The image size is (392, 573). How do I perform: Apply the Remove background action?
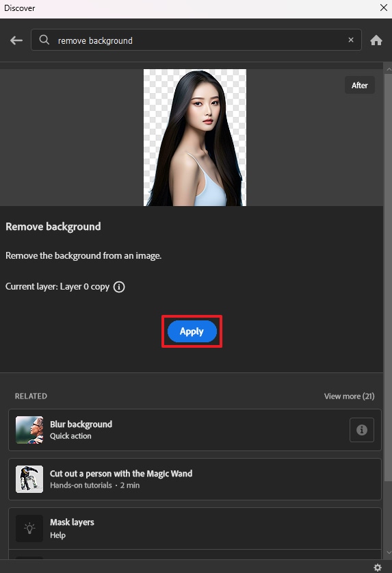point(192,331)
